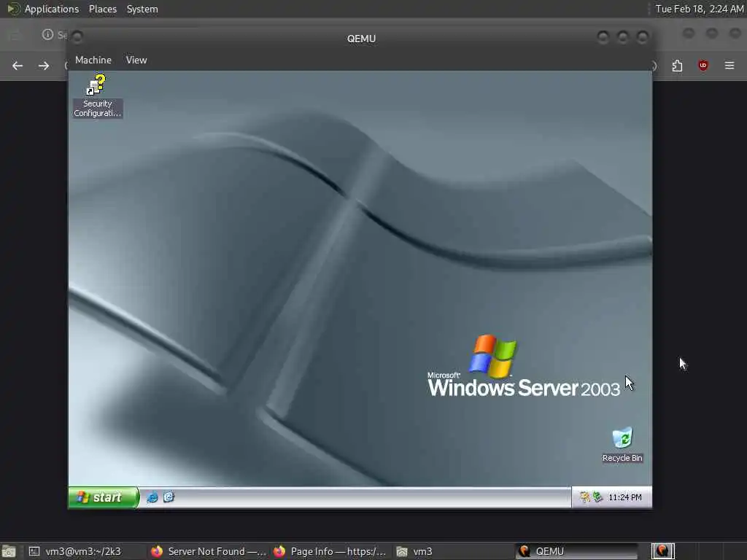Select the Security Configuration desktop shortcut
Image resolution: width=747 pixels, height=560 pixels.
tap(98, 96)
